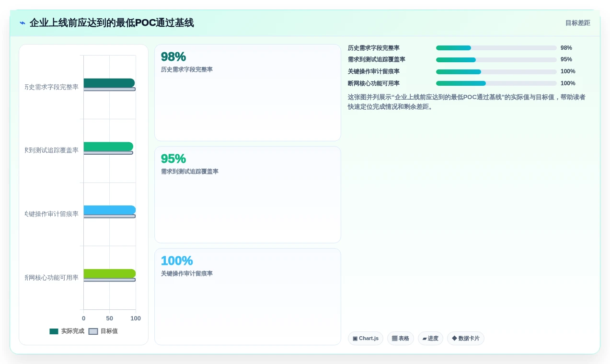Click the 数据卡片 tag chip

click(x=466, y=339)
